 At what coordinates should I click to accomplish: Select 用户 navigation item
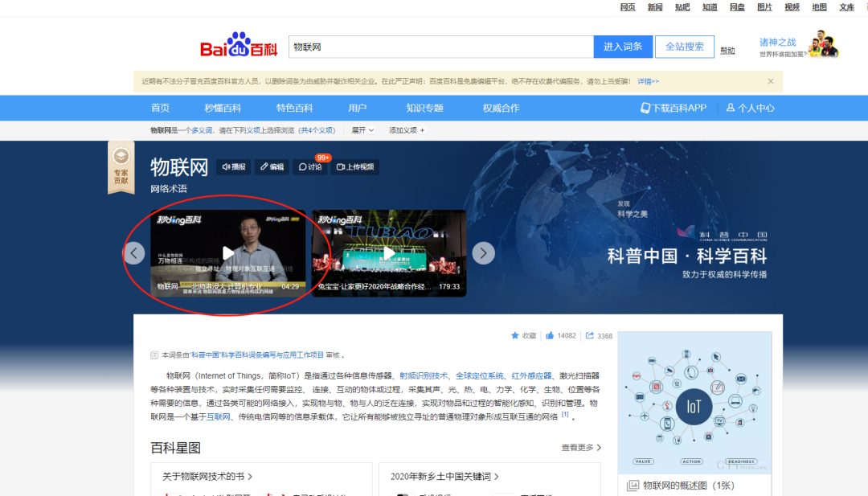357,108
